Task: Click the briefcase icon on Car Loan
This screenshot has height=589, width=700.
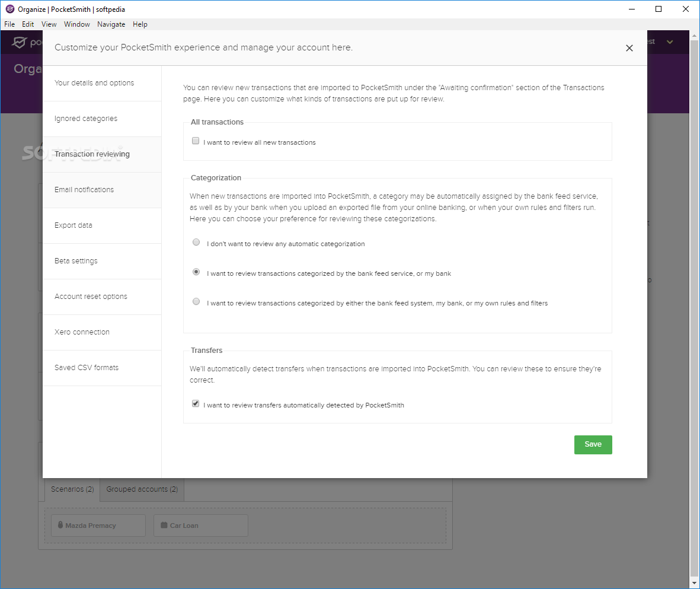Action: (x=164, y=525)
